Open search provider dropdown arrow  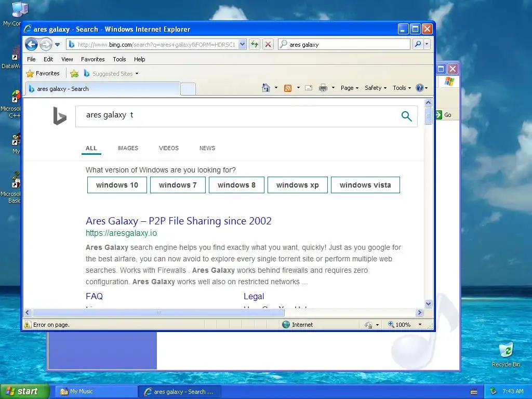[x=427, y=44]
